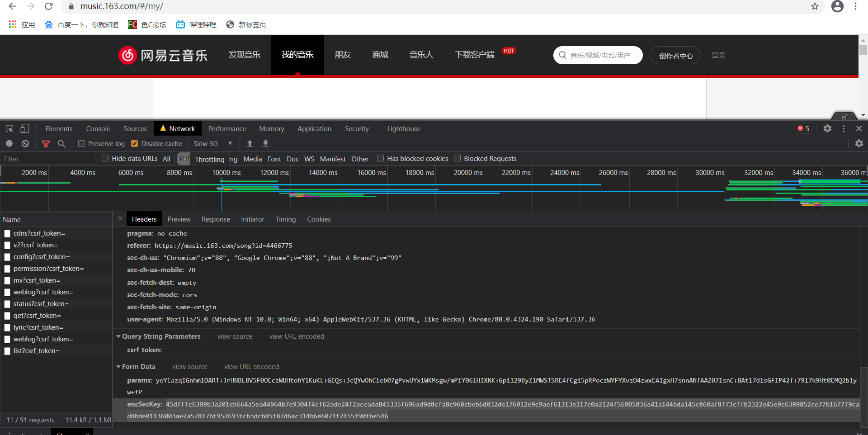Switch to the Timing detail tab

(x=286, y=219)
